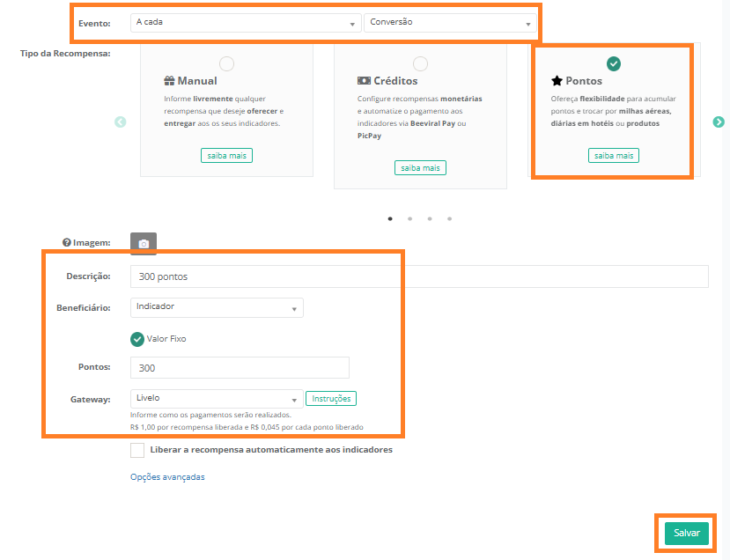Expand the Gateway Livelo dropdown
This screenshot has height=560, width=730.
coord(217,399)
